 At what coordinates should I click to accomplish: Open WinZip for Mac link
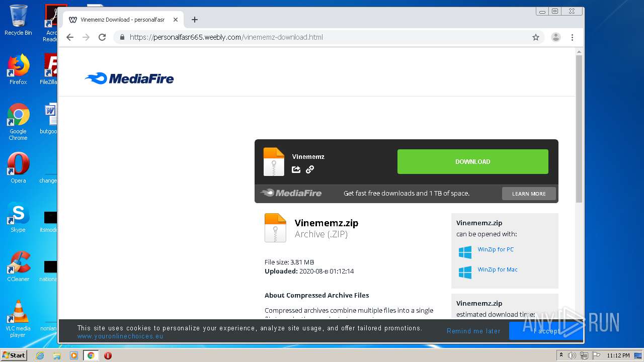498,269
